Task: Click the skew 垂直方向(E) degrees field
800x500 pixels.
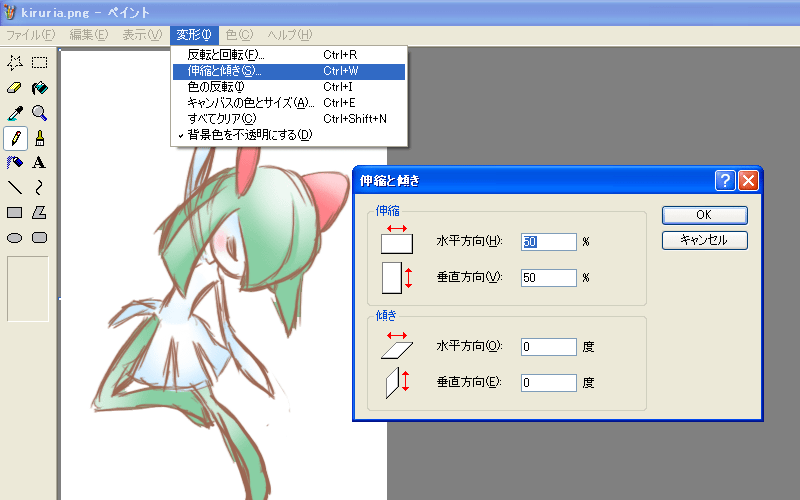Action: (548, 383)
